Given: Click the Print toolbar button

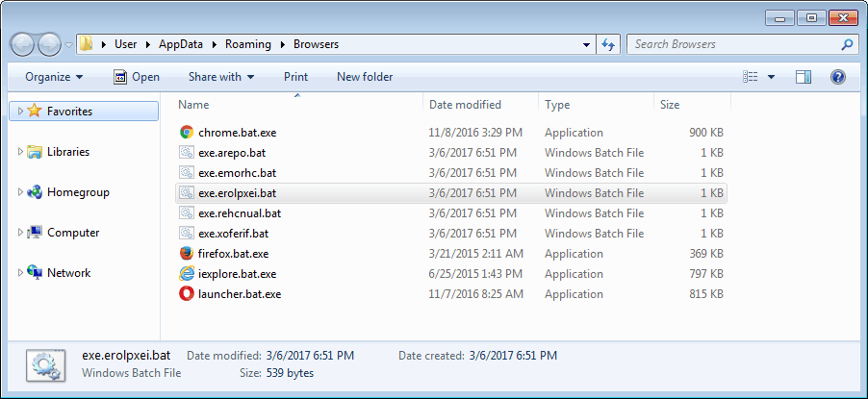Looking at the screenshot, I should point(295,77).
